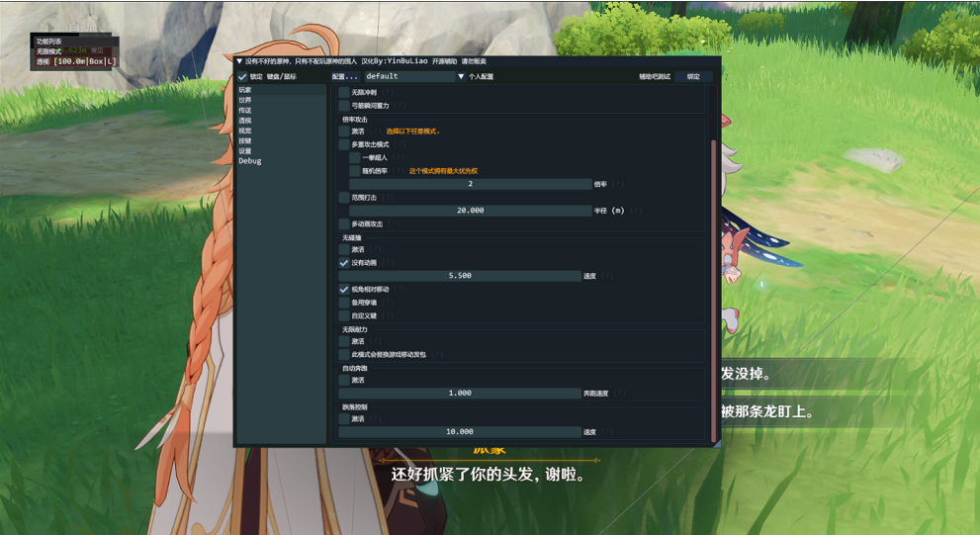
Task: Click help (?) icon beside 无碰撞 激活
Action: coord(375,249)
